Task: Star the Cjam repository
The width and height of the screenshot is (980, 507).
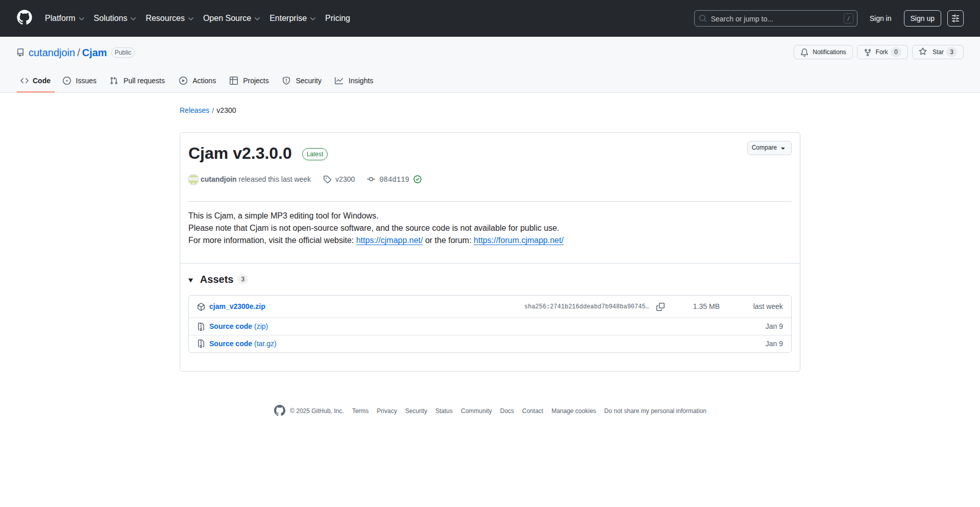Action: [937, 52]
